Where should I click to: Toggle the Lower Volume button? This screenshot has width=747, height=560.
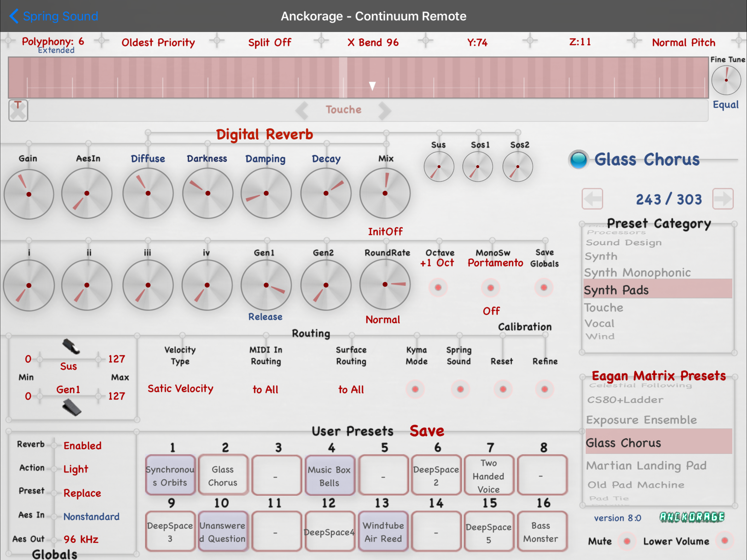click(x=724, y=540)
